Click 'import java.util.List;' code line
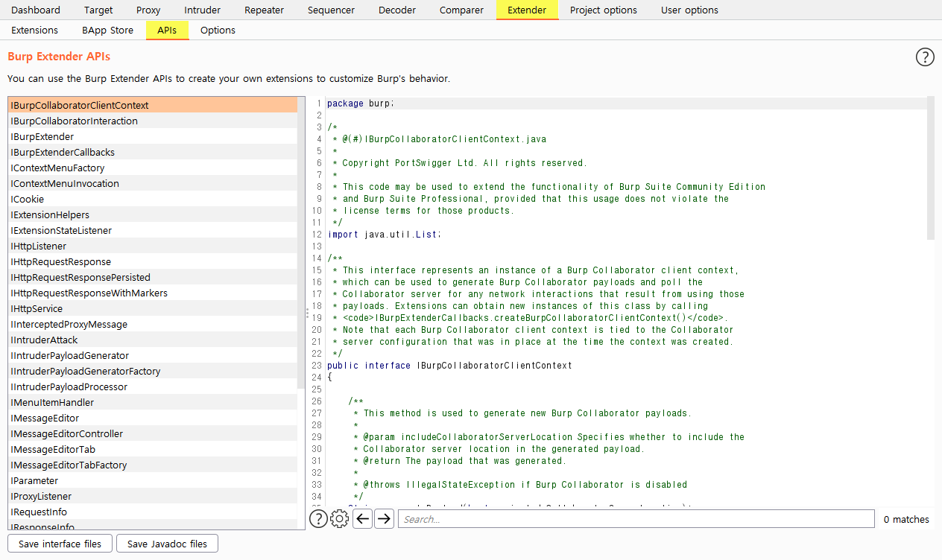Screen dimensions: 942x560 pos(384,235)
